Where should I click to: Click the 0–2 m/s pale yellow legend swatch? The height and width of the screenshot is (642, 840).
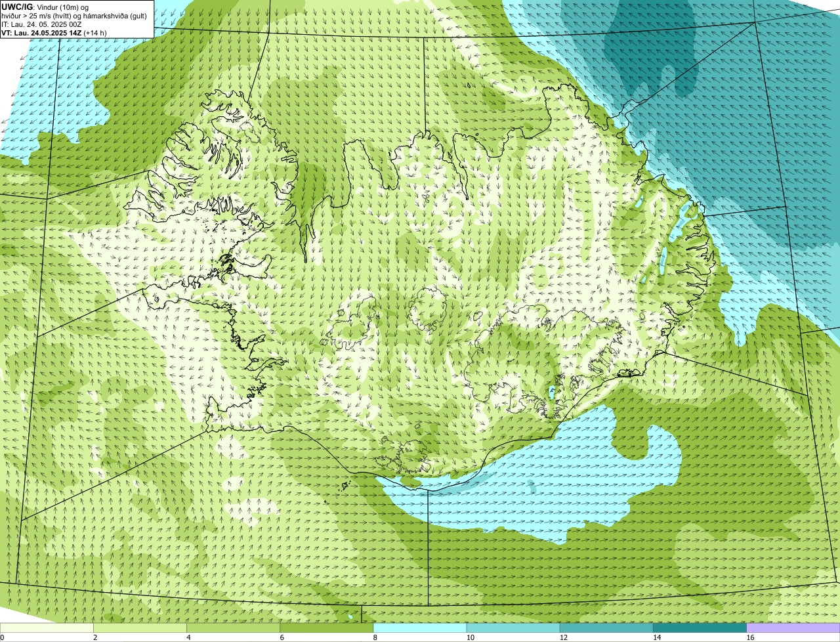47,628
